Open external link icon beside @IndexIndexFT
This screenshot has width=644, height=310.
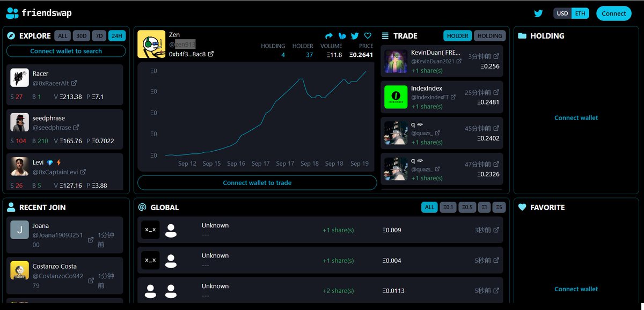[453, 97]
